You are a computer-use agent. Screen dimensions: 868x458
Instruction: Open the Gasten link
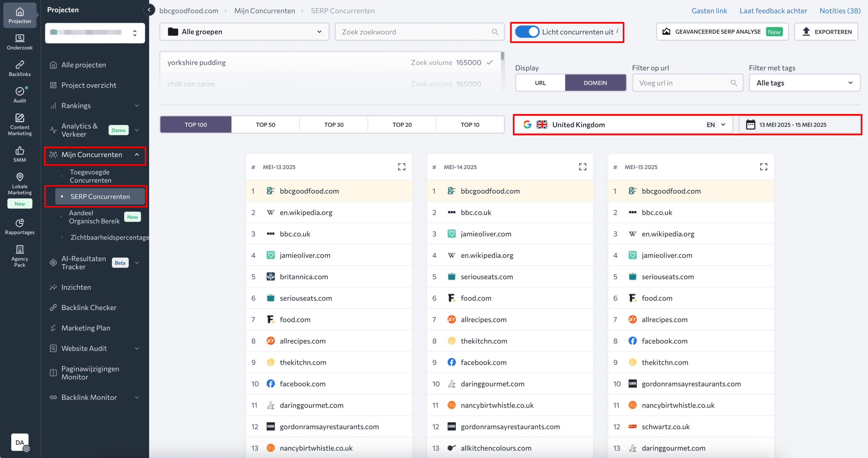coord(709,11)
